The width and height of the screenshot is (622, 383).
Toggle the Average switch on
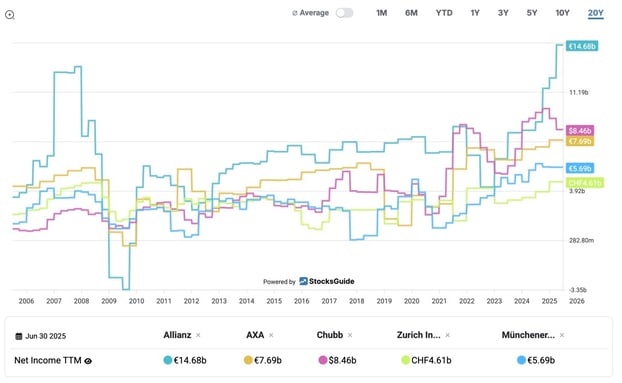344,13
